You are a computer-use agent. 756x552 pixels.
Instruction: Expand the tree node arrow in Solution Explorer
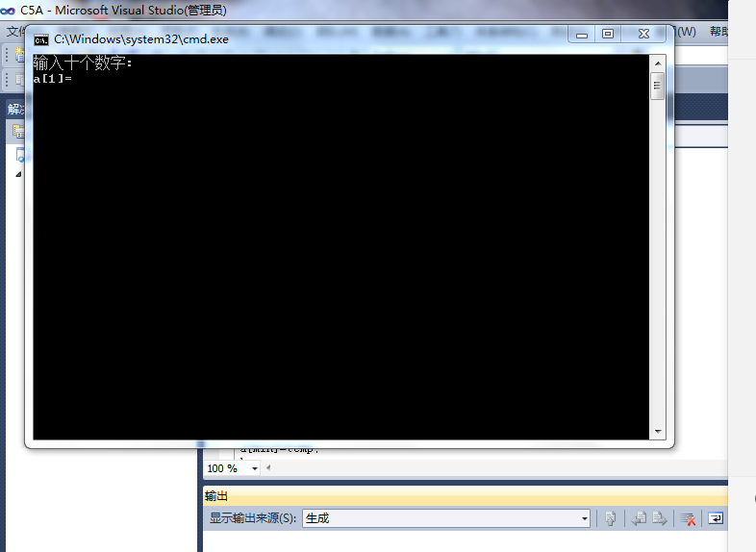(17, 174)
